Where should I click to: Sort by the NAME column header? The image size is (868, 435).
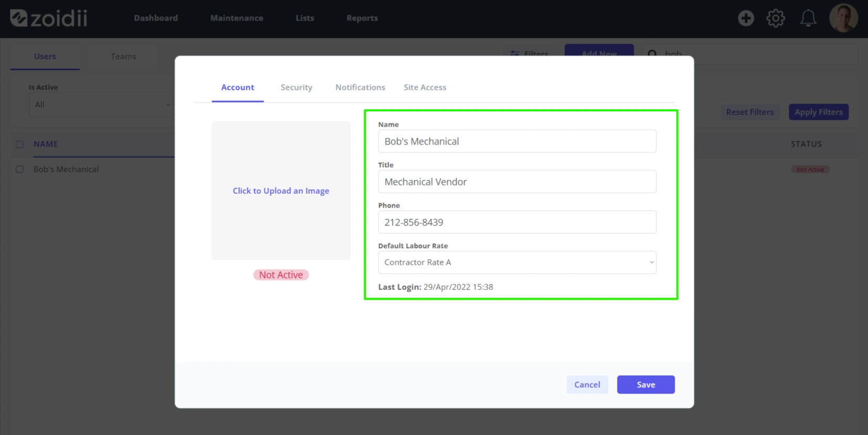point(46,144)
